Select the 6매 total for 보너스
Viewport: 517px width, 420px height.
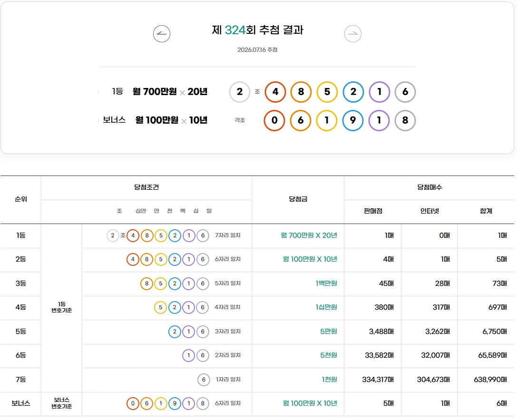click(501, 403)
